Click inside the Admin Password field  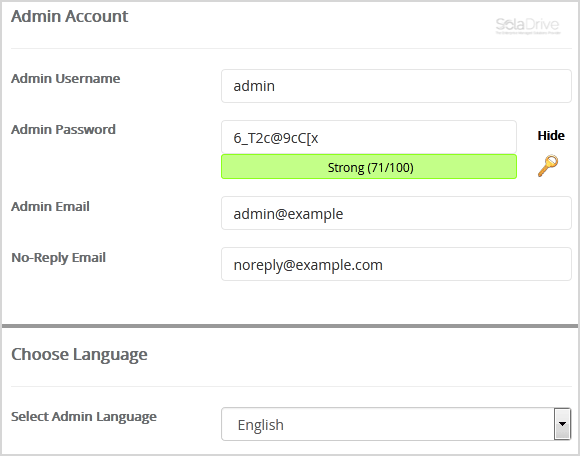coord(369,137)
